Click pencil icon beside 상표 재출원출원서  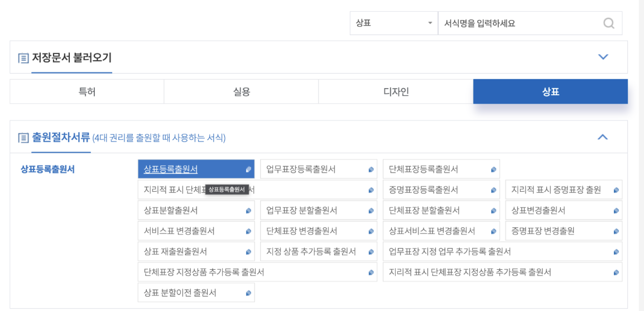tap(248, 252)
